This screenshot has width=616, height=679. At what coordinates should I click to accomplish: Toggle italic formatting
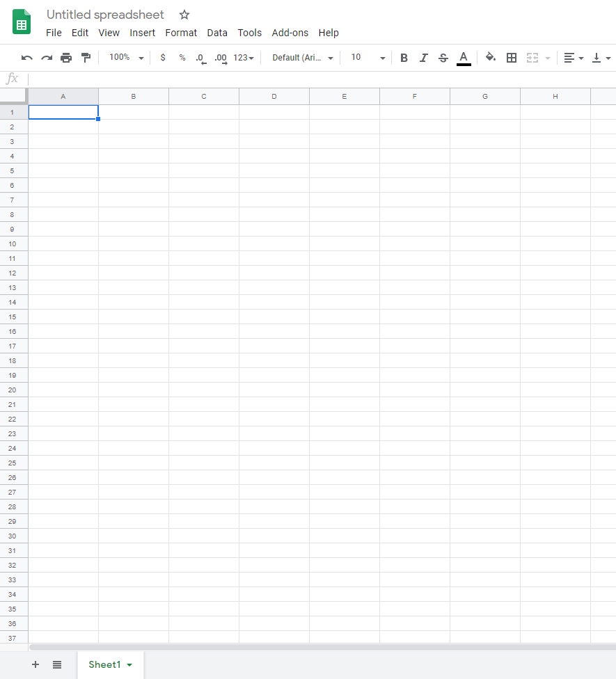[424, 58]
